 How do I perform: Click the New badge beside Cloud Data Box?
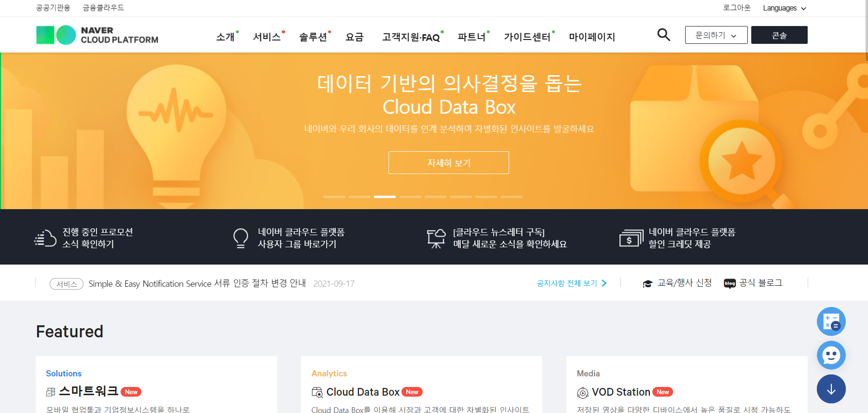coord(412,392)
